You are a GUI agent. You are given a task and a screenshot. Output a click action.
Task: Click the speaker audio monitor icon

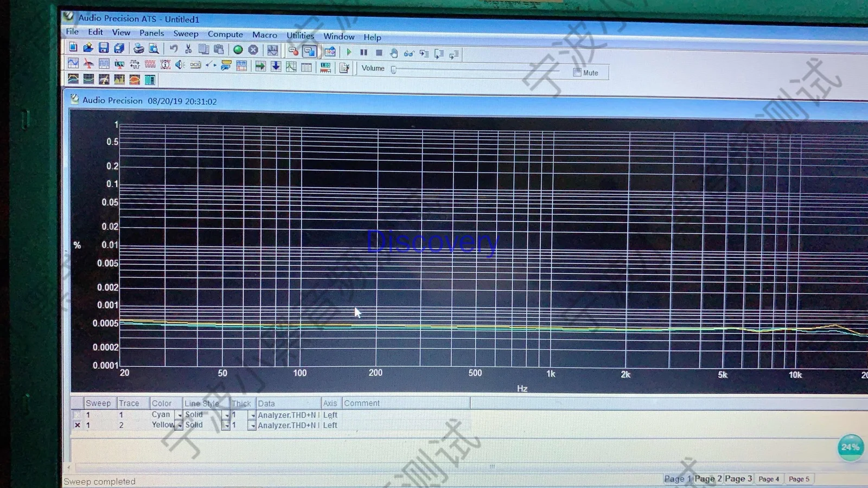tap(180, 64)
